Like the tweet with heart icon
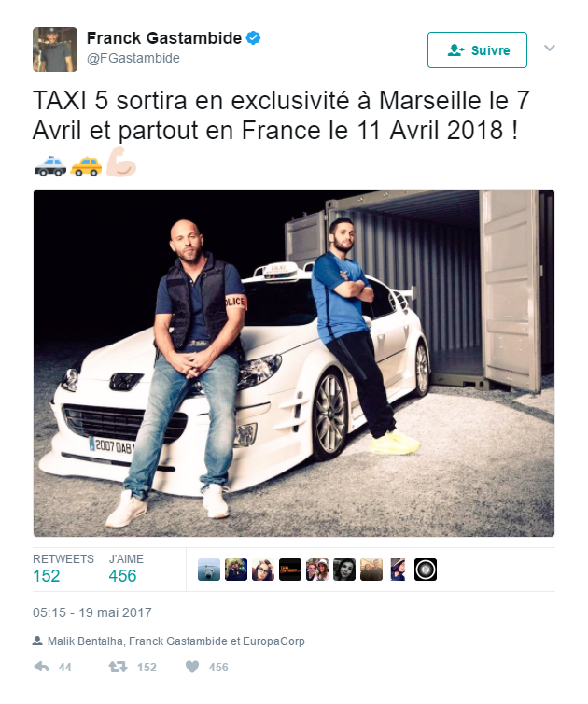This screenshot has height=704, width=588. [192, 667]
